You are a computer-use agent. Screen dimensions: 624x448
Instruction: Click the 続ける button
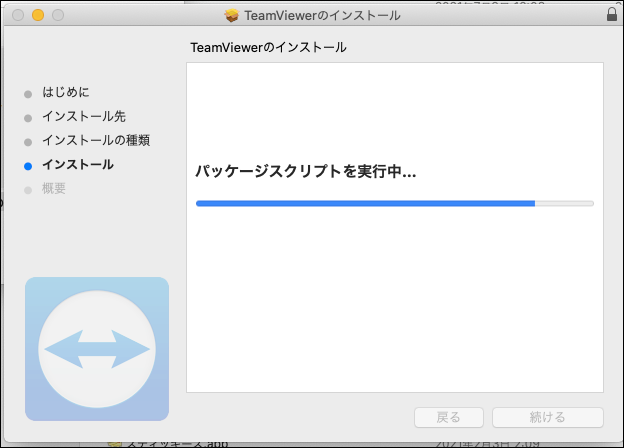click(x=548, y=417)
